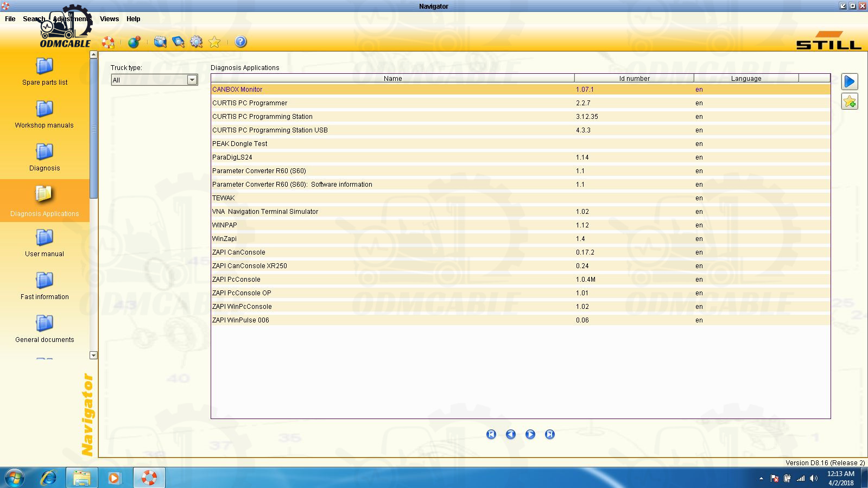Open media player from taskbar
The width and height of the screenshot is (868, 488).
tap(114, 478)
